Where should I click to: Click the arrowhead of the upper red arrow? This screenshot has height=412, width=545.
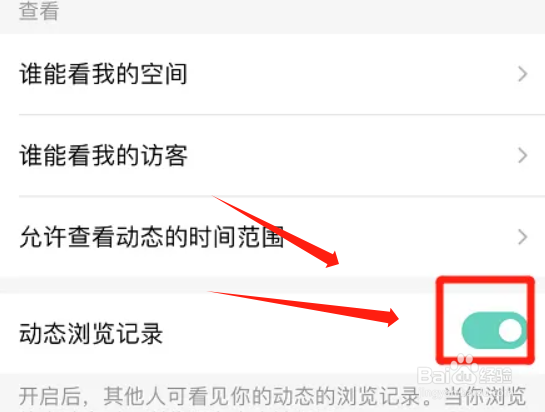point(330,259)
